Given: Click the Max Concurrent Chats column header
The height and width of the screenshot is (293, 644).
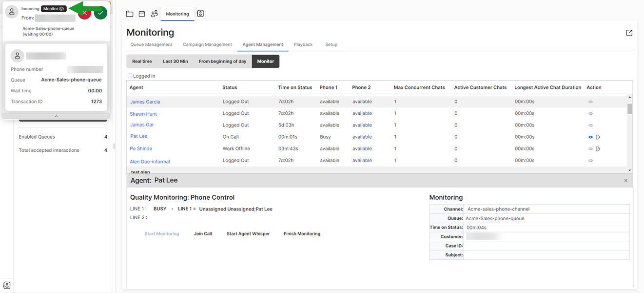Looking at the screenshot, I should pyautogui.click(x=419, y=87).
